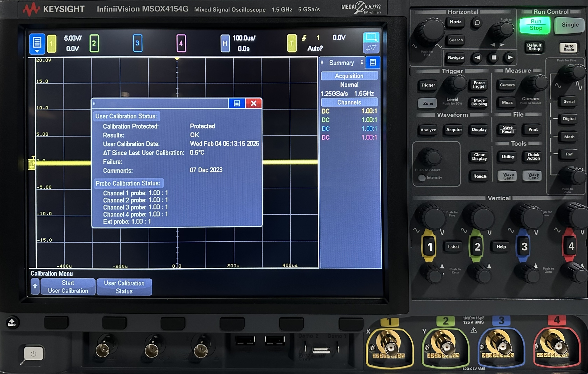Open the Summary sidebar menu icon
The width and height of the screenshot is (588, 374).
tap(373, 62)
